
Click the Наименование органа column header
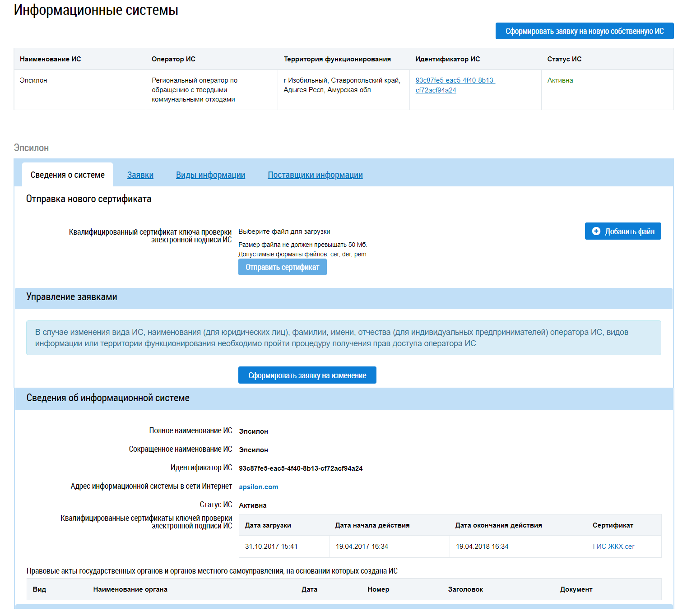click(130, 589)
